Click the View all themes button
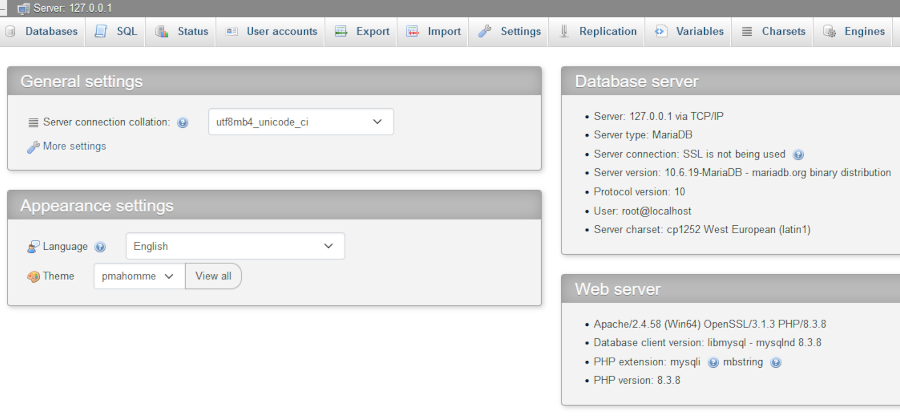 click(214, 276)
